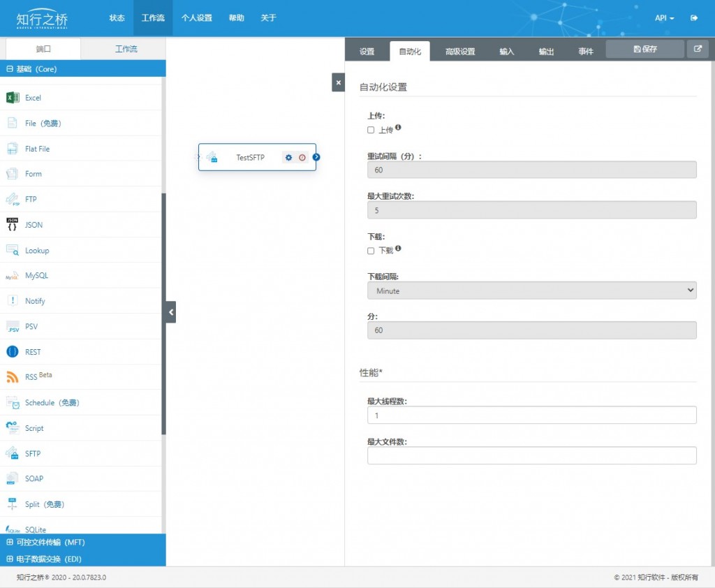715x588 pixels.
Task: Choose the RSS feed connector icon
Action: (x=13, y=377)
